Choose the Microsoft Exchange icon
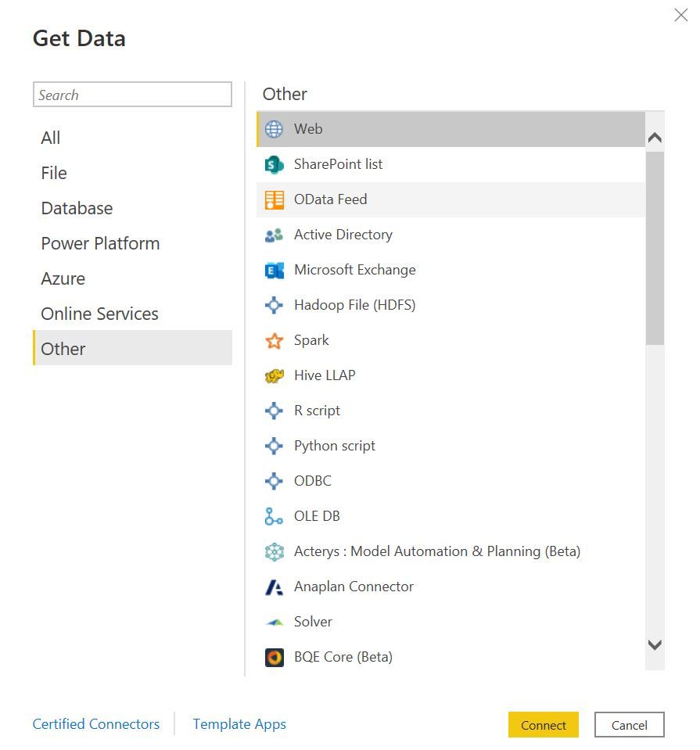The width and height of the screenshot is (700, 750). (274, 270)
